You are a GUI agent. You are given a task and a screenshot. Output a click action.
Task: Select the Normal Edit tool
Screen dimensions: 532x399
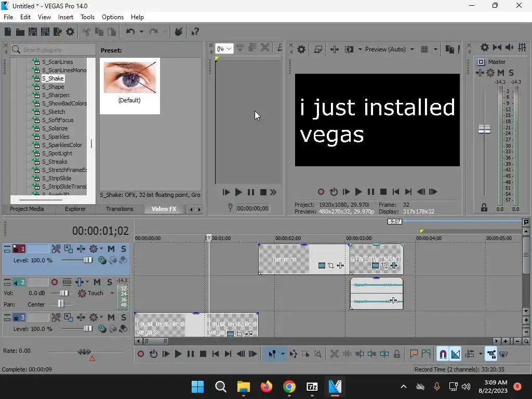click(x=272, y=354)
